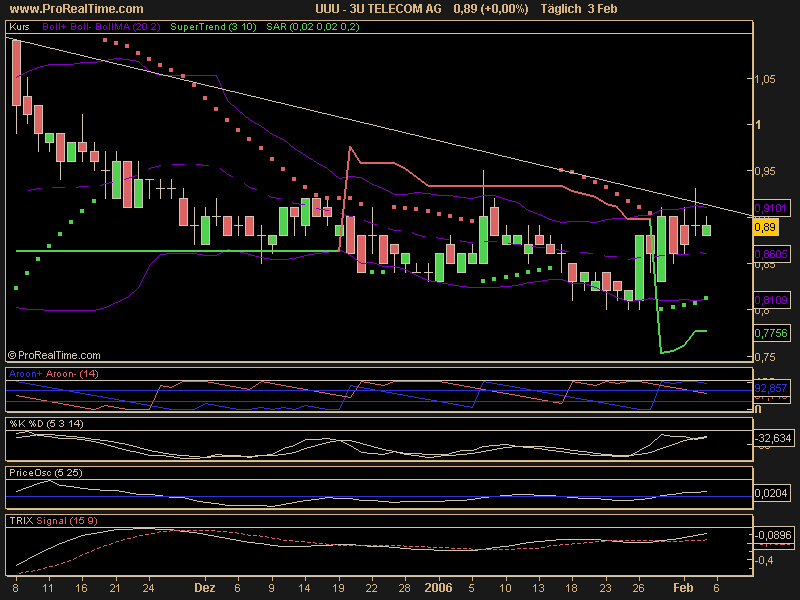Click the %K %D (5 3 14) panel label
This screenshot has height=600, width=800.
(46, 423)
